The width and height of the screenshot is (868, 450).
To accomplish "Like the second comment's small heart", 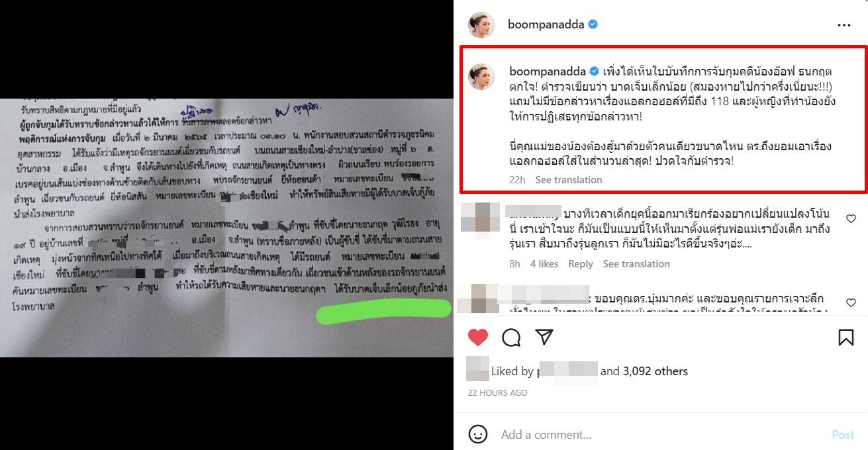I will (851, 303).
